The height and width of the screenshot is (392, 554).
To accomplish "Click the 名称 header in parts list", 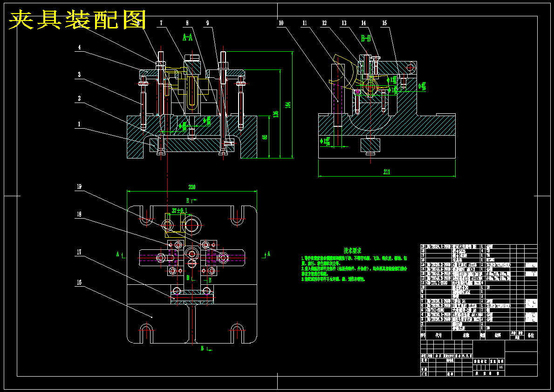I will 465,335.
